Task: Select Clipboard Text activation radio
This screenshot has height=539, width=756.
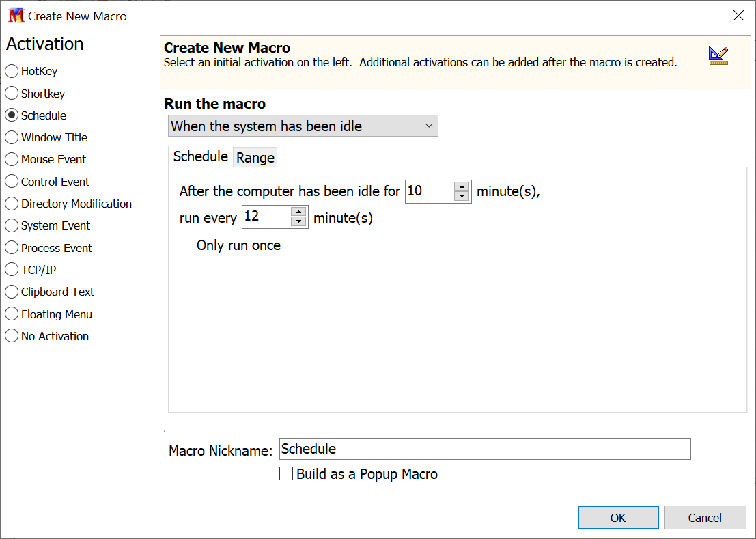Action: 12,292
